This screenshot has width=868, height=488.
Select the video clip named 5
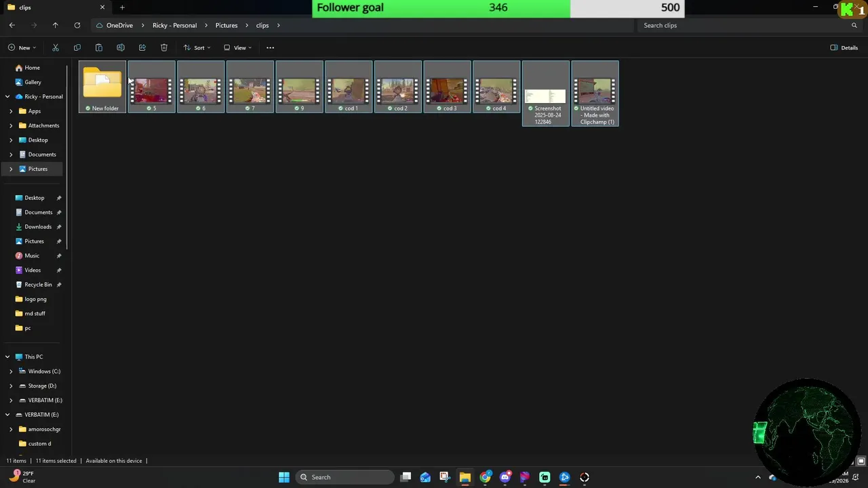tap(151, 87)
